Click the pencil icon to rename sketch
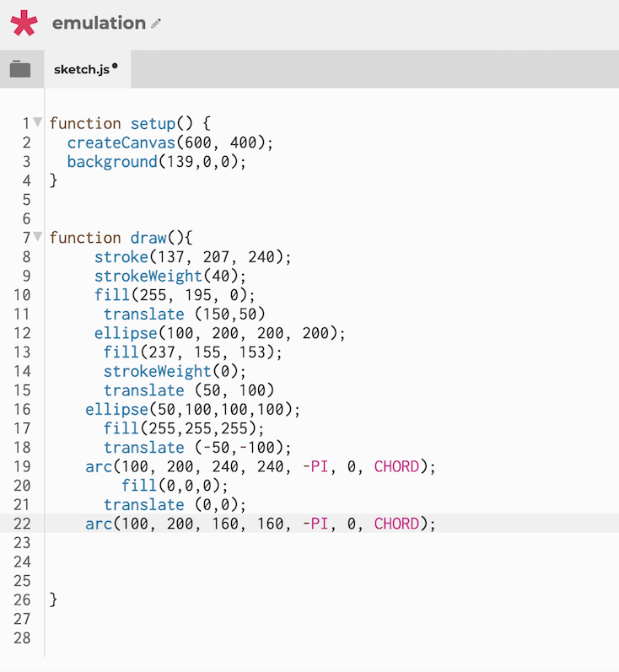This screenshot has height=672, width=619. (x=156, y=24)
